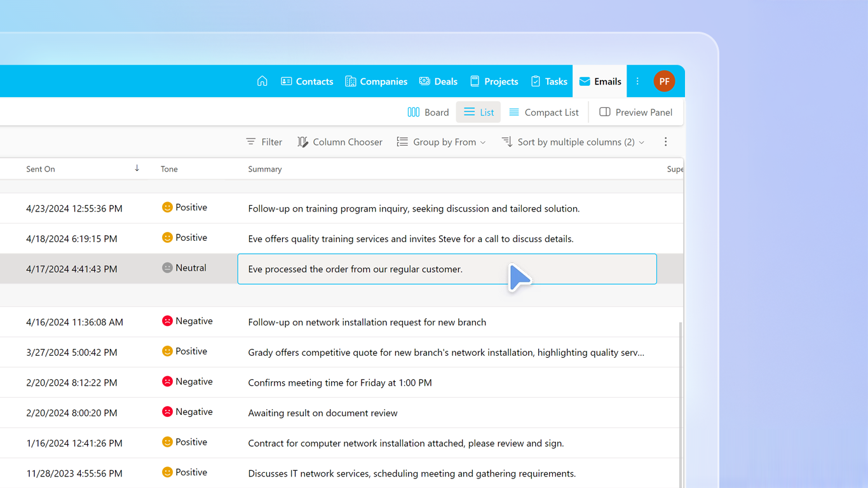
Task: Expand the Group by From dropdown
Action: [x=441, y=142]
